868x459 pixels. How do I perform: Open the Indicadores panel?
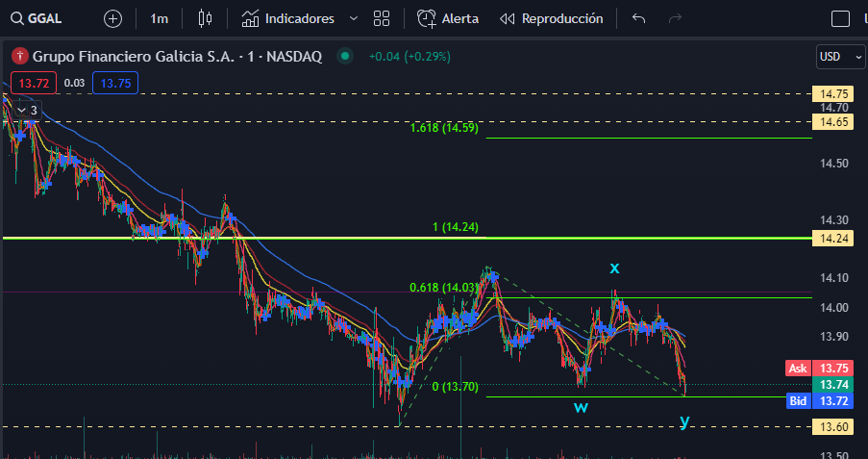pyautogui.click(x=288, y=19)
